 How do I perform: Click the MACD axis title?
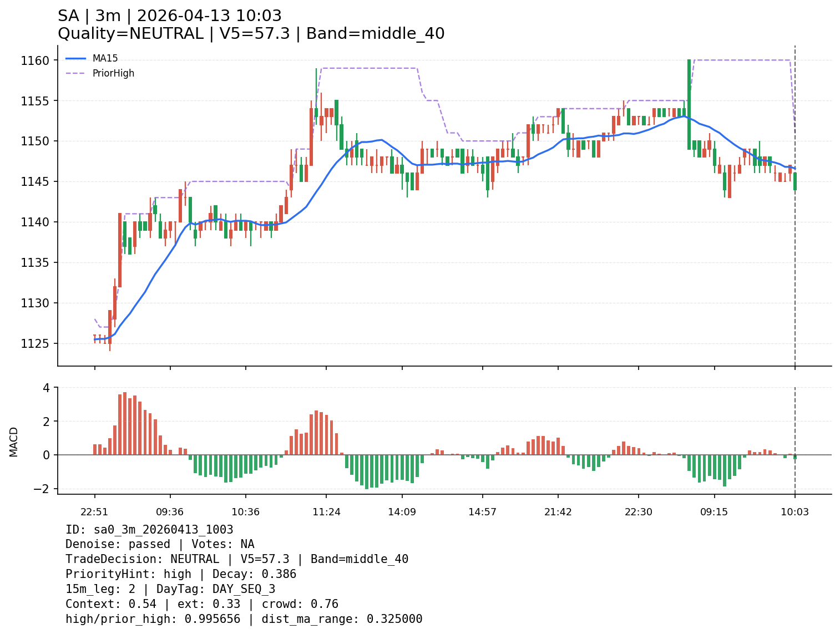(x=14, y=442)
